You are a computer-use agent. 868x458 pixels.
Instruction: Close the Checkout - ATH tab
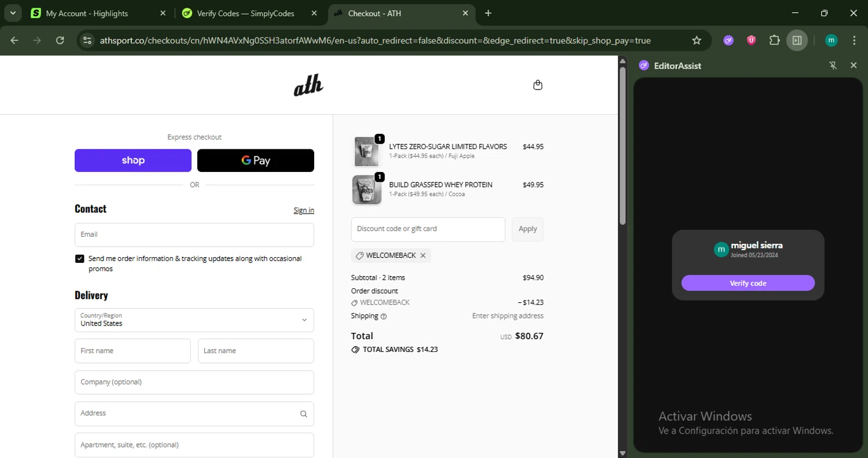(x=465, y=13)
